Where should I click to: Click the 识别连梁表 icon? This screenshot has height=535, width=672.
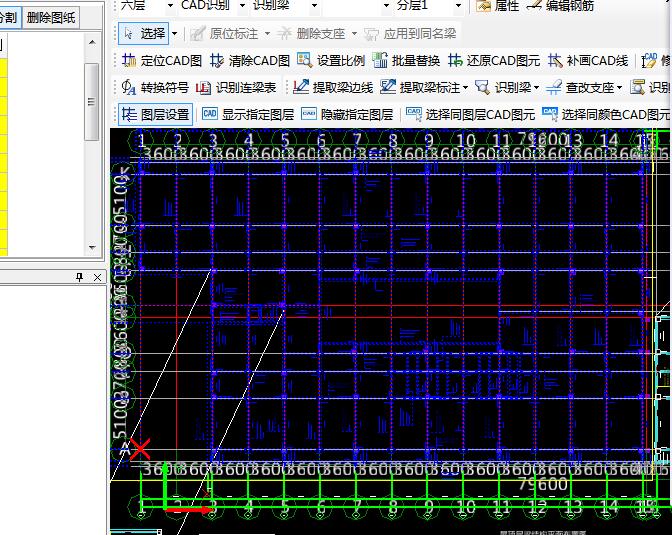coord(203,87)
